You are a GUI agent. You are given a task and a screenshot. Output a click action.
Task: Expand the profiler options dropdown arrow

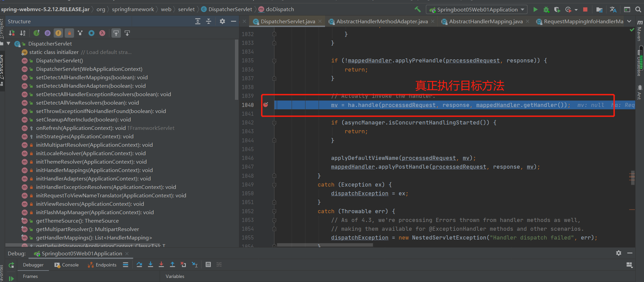point(576,10)
